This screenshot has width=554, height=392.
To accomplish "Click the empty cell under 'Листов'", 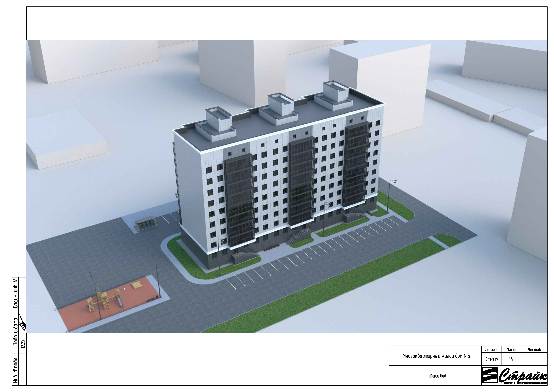I will coord(534,359).
